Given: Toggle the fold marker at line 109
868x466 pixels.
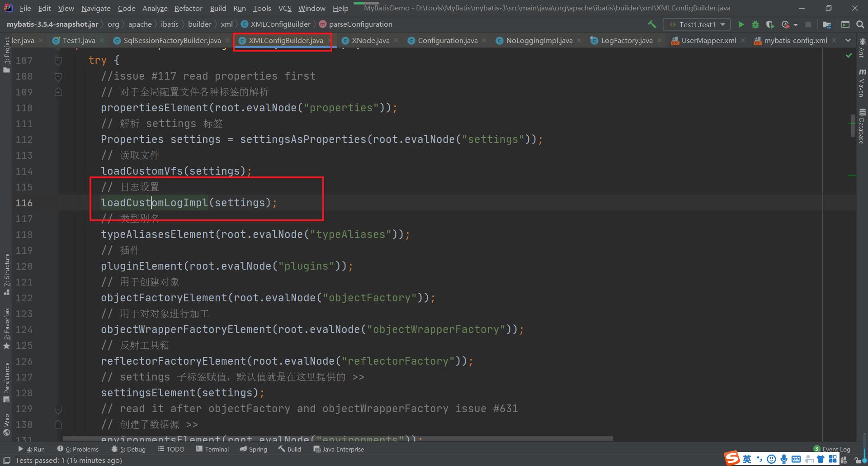Looking at the screenshot, I should click(58, 92).
